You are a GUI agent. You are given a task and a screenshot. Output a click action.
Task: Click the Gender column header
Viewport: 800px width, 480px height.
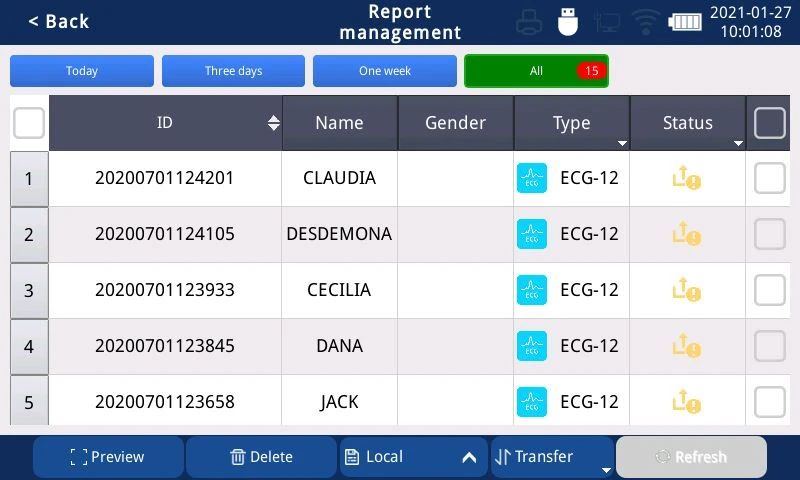[456, 123]
